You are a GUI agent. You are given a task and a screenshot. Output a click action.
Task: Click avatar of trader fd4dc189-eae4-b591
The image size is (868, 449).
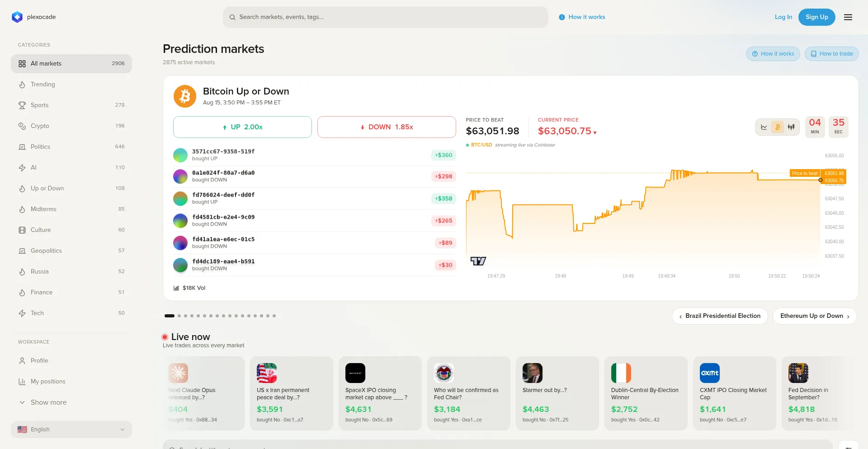tap(180, 265)
